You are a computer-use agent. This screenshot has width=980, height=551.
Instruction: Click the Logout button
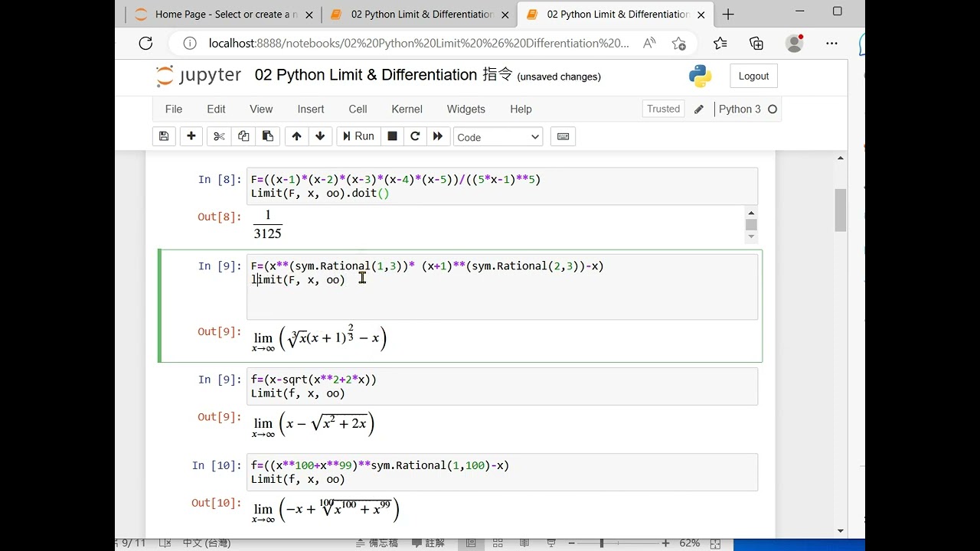click(753, 76)
